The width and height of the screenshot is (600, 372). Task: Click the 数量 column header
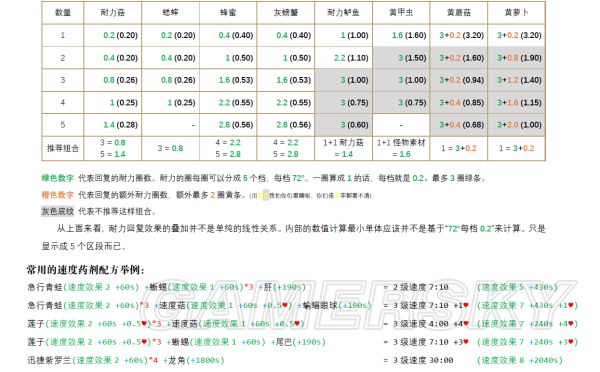(63, 13)
